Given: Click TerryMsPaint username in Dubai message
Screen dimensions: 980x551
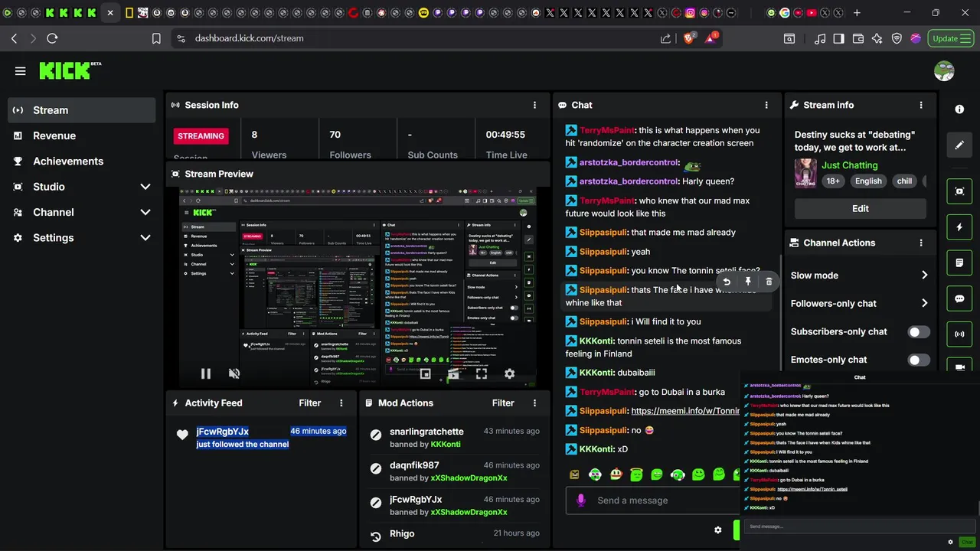Looking at the screenshot, I should click(x=607, y=392).
